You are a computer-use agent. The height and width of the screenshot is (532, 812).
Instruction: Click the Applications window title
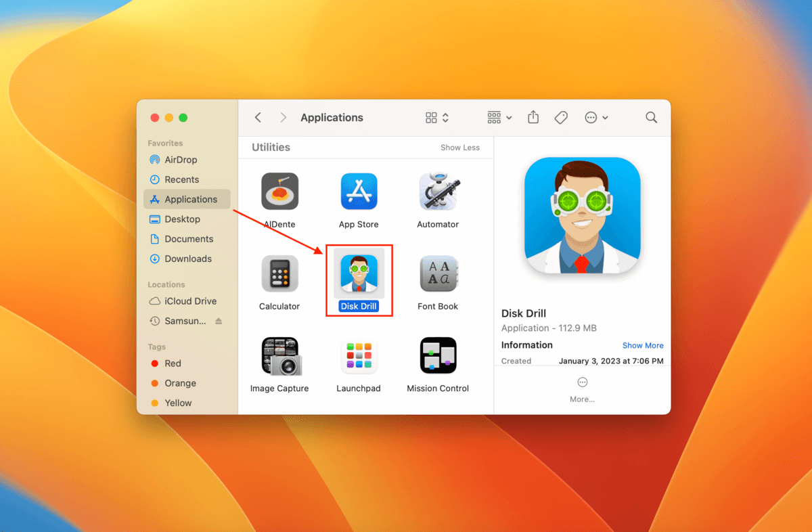click(332, 118)
